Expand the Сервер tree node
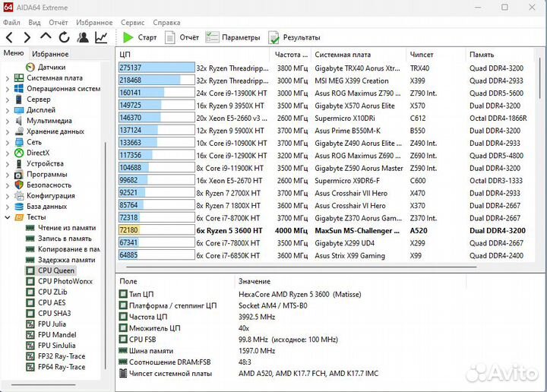Image resolution: width=547 pixels, height=392 pixels. [7, 100]
